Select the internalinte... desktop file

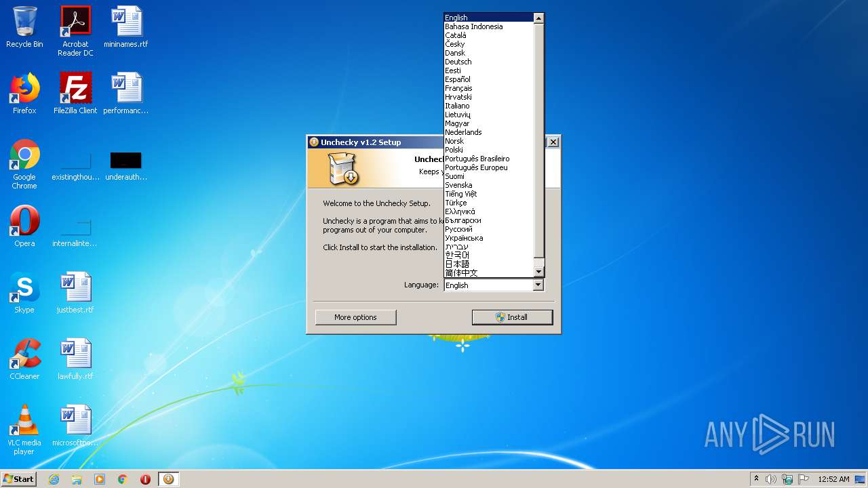(x=75, y=232)
